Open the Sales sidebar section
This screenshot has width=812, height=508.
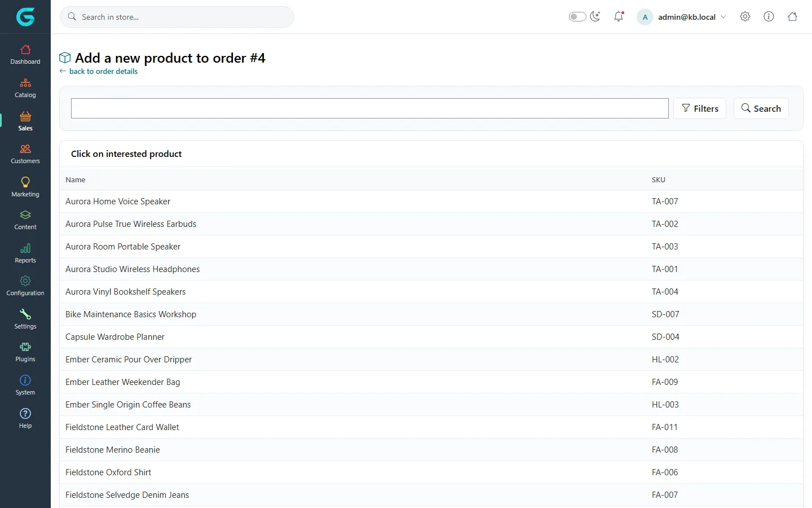(x=25, y=121)
